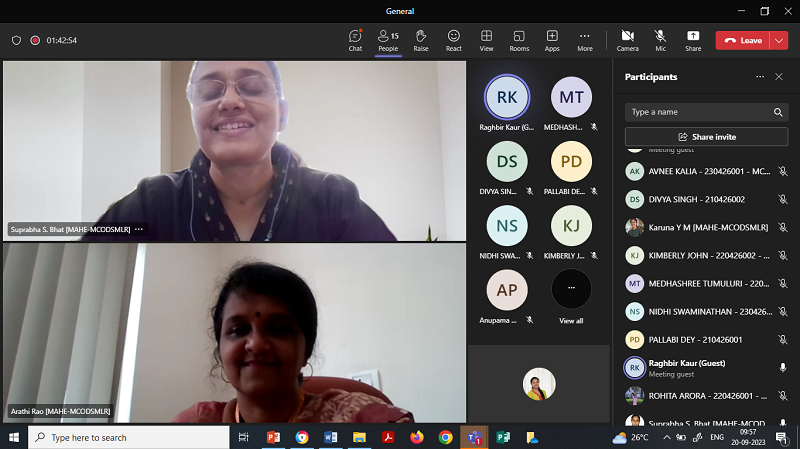Open the Apps menu in toolbar

(552, 40)
